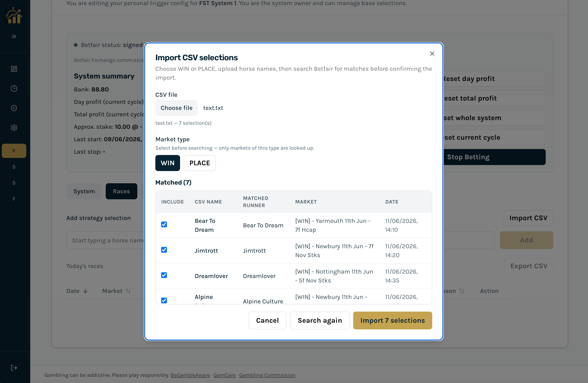
Task: Open the shield check icon in sidebar
Action: [14, 108]
